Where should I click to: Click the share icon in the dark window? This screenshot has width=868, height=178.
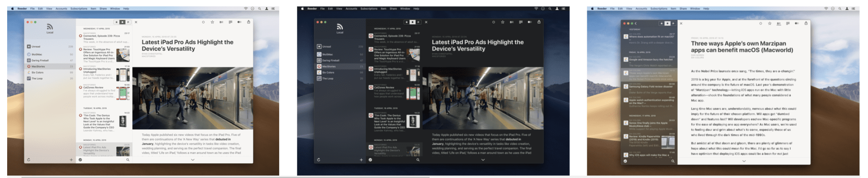pyautogui.click(x=539, y=22)
